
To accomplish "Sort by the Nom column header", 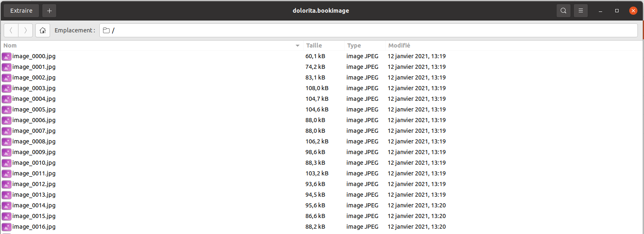I will pyautogui.click(x=10, y=45).
